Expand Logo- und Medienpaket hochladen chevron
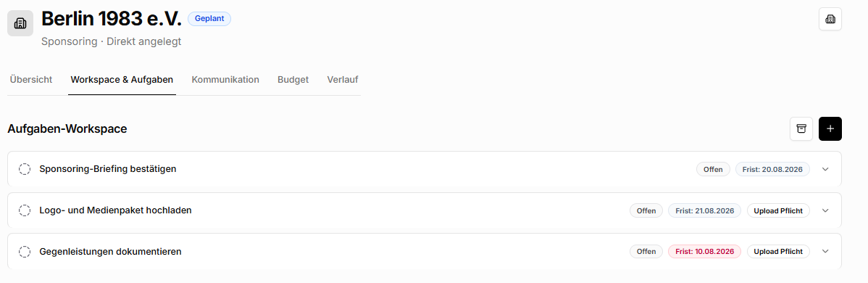The image size is (868, 283). [x=825, y=210]
